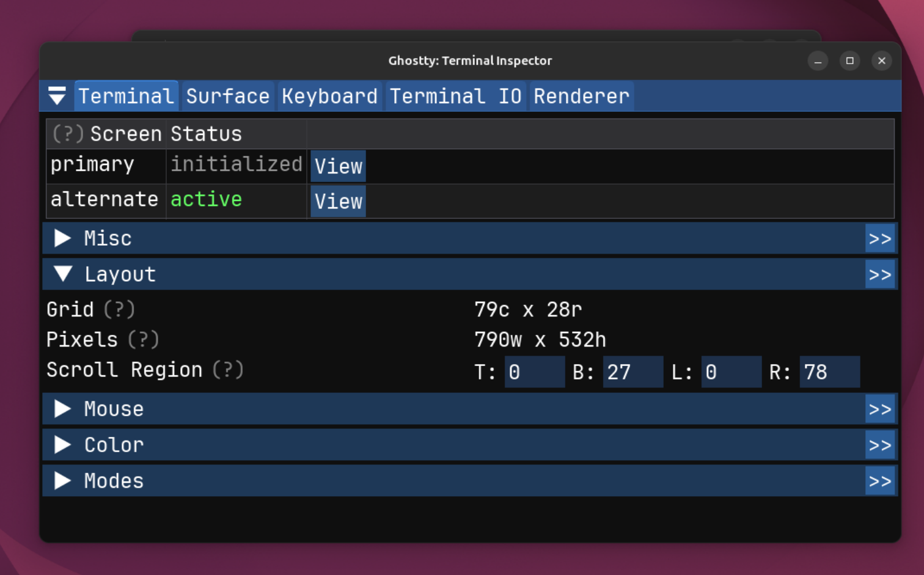Click the Pixels help (?) marker
Image resolution: width=924 pixels, height=575 pixels.
point(144,339)
